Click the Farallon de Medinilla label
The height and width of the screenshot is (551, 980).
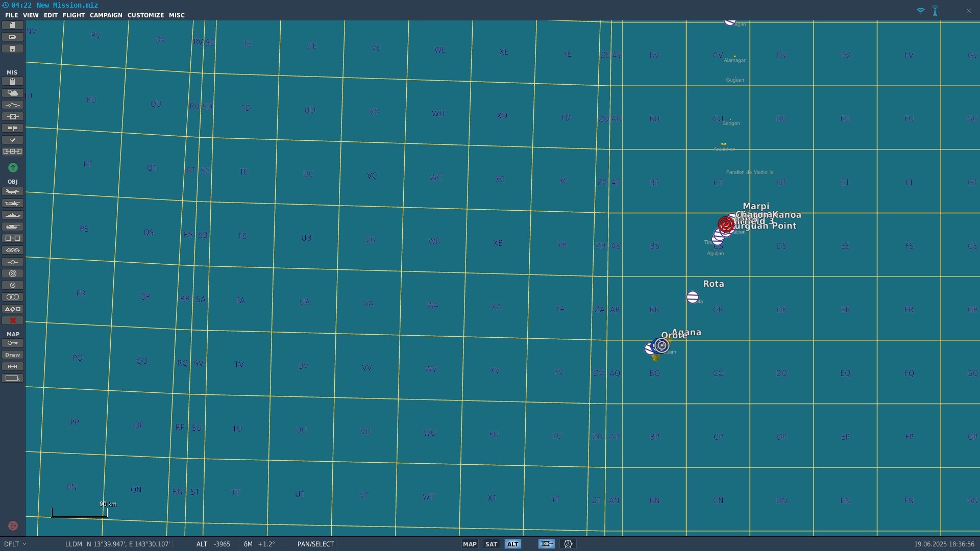tap(750, 172)
